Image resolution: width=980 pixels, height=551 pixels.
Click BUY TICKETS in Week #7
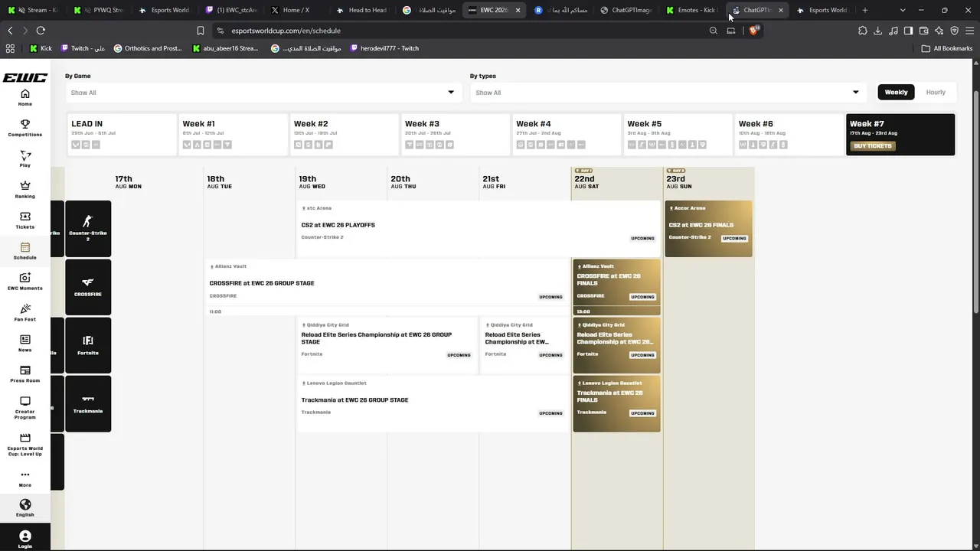click(872, 146)
